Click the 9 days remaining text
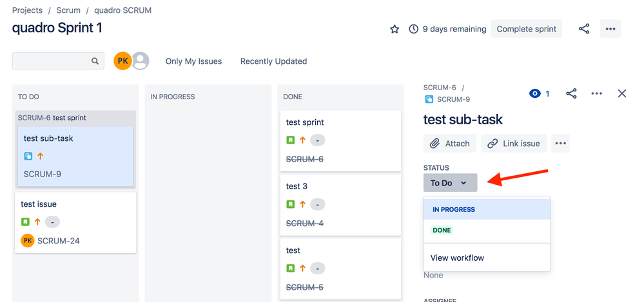The width and height of the screenshot is (644, 302). (x=454, y=29)
